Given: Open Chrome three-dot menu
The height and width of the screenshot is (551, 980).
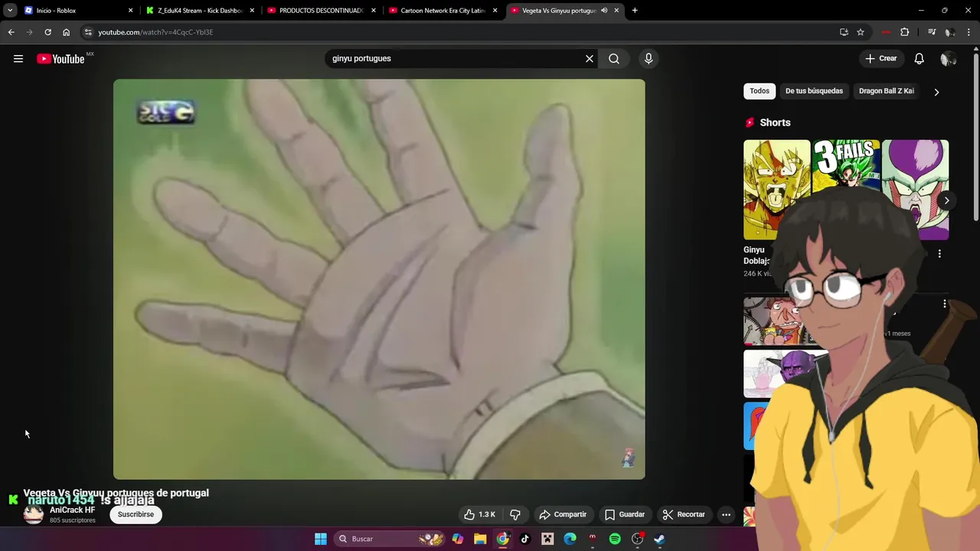Looking at the screenshot, I should click(969, 32).
